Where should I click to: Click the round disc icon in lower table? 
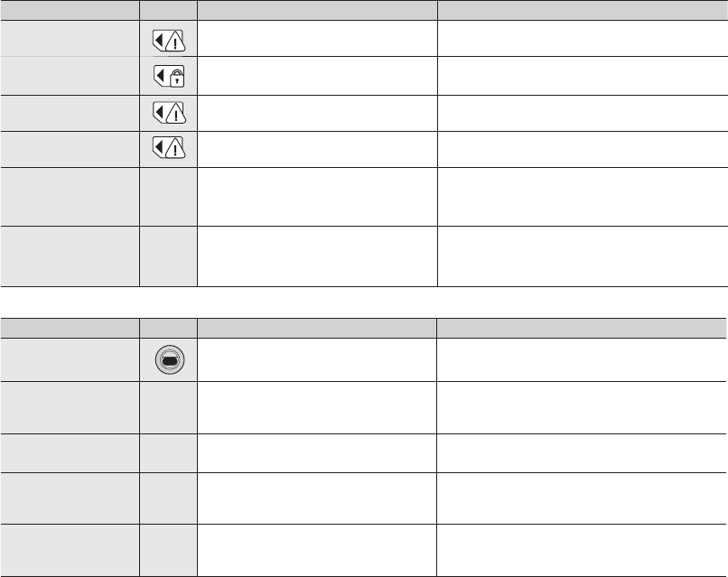(x=168, y=361)
